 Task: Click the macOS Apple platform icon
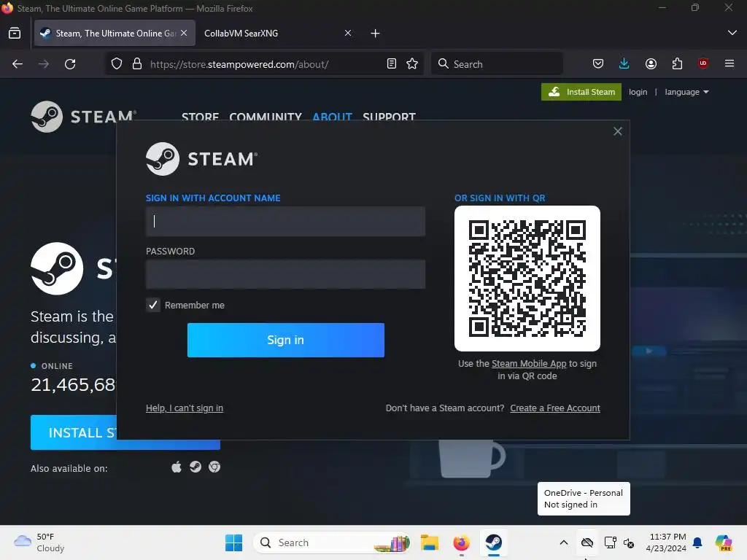(177, 467)
